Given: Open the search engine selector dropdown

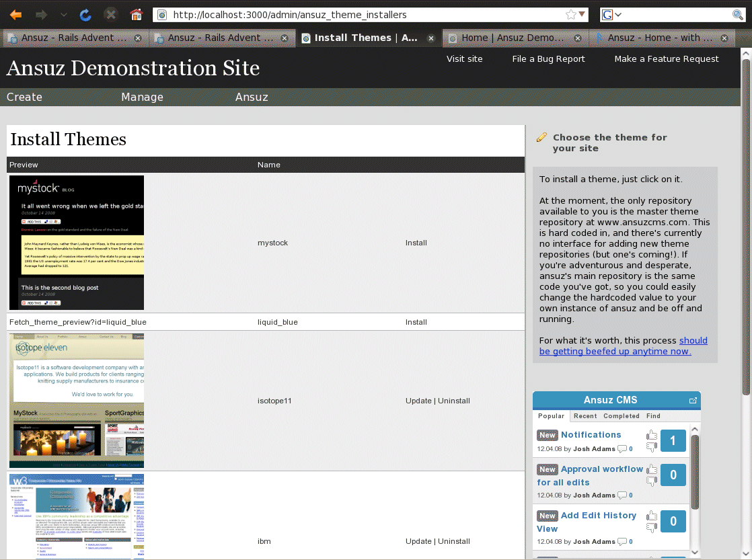Looking at the screenshot, I should [611, 15].
